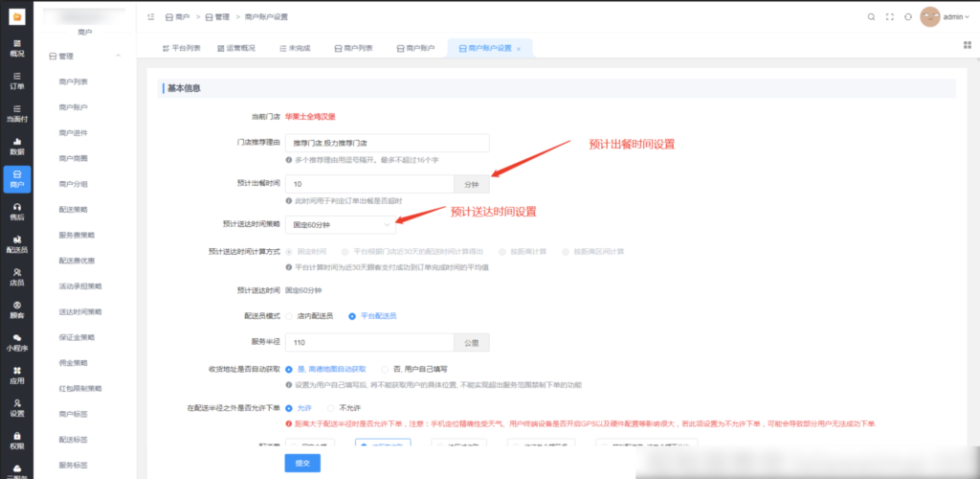
Task: Open 售后 in the dark navigation rail
Action: [17, 212]
